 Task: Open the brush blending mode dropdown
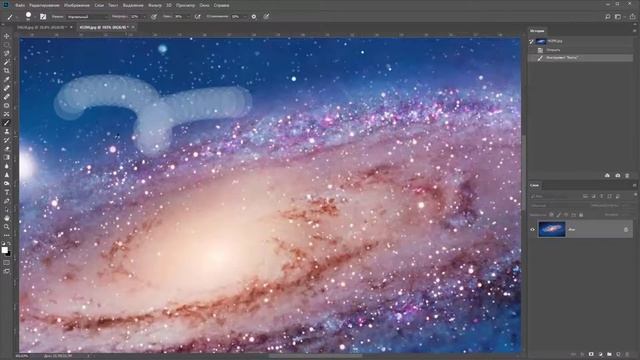point(87,17)
